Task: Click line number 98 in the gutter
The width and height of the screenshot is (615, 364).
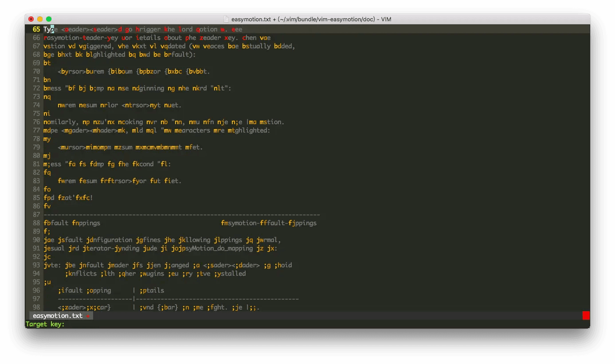Action: (x=36, y=307)
